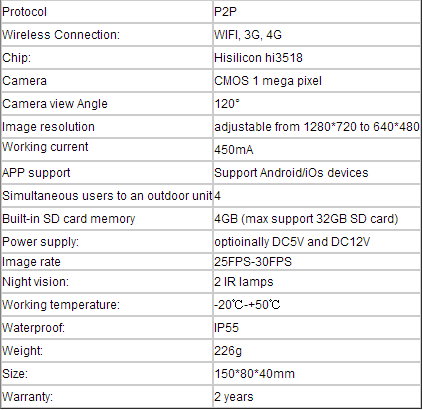Select the WIFI, 3G, 4G value
Viewport: 423px width, 410px height.
(x=248, y=35)
